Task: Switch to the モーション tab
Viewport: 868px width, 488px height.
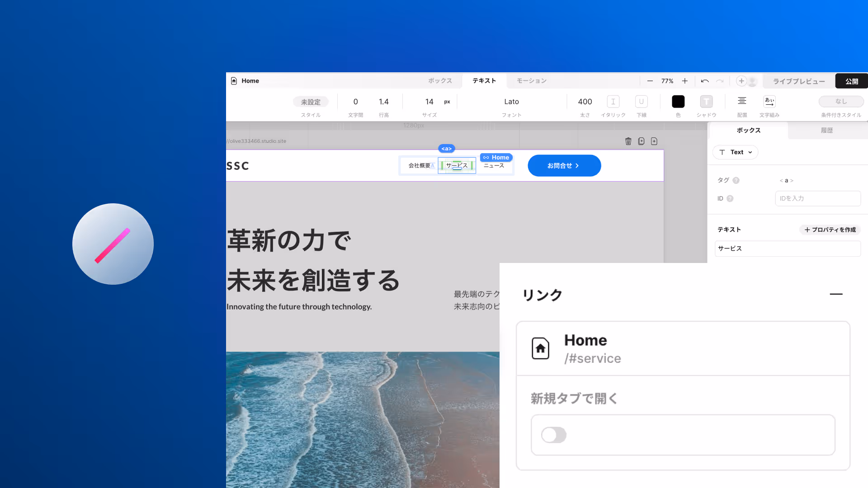Action: point(532,81)
